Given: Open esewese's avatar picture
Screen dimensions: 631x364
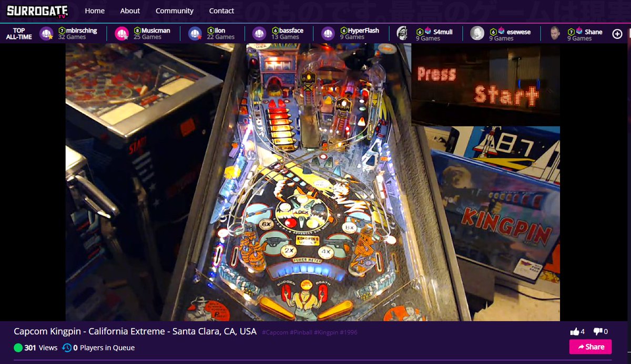Looking at the screenshot, I should [477, 33].
